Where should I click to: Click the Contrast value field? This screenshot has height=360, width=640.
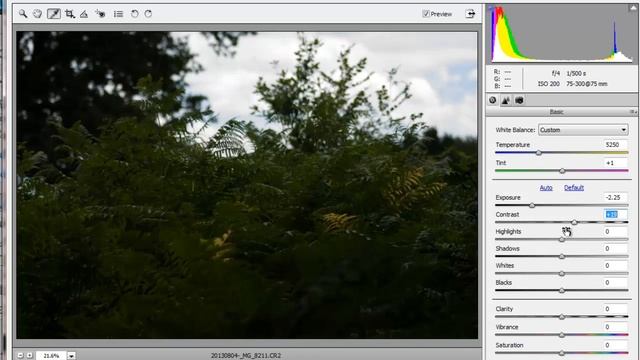(616, 214)
